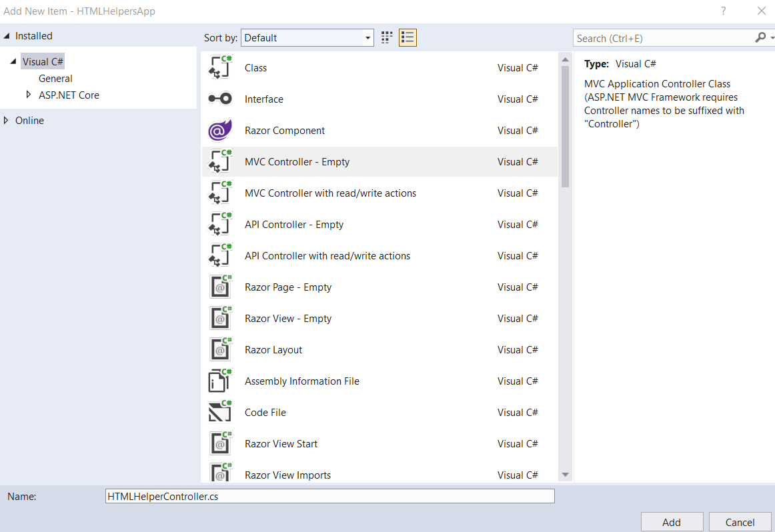
Task: Select API Controller with read/write actions name
Action: (327, 256)
